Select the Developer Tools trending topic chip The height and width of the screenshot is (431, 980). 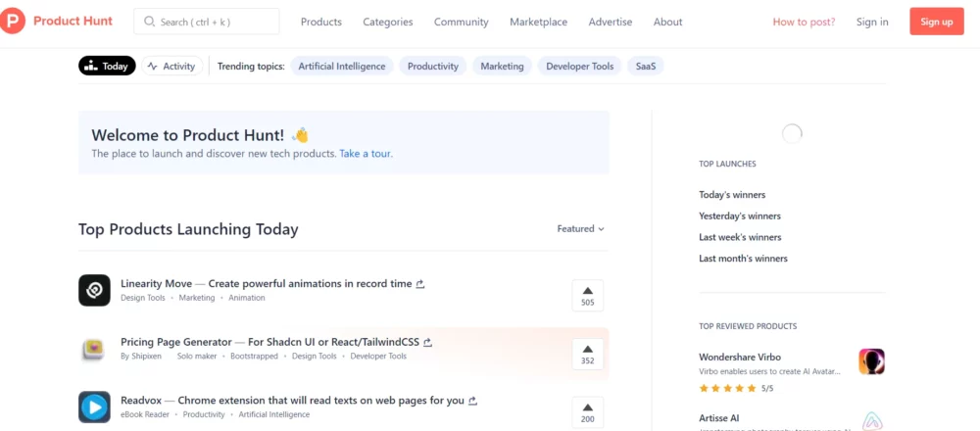[x=580, y=66]
